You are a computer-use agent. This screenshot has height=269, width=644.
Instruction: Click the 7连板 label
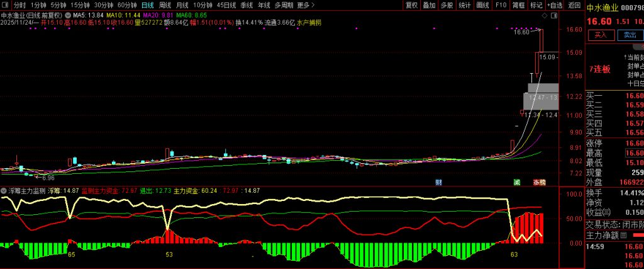click(x=599, y=69)
